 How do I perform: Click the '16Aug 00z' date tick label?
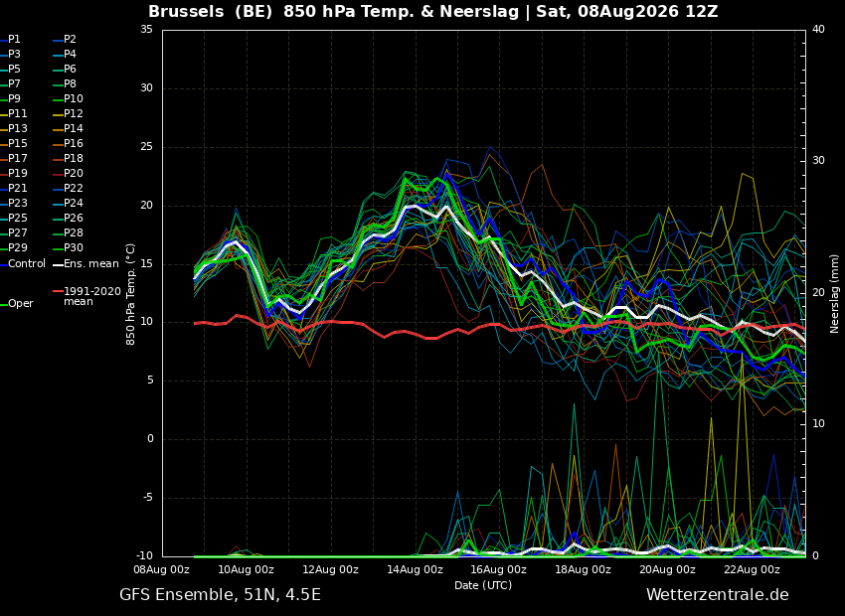[499, 569]
